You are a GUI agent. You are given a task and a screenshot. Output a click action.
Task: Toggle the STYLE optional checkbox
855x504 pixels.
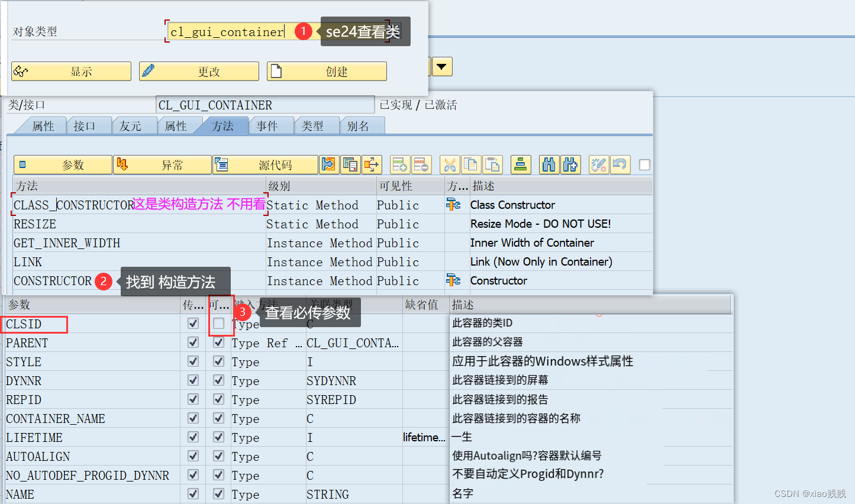[x=219, y=361]
